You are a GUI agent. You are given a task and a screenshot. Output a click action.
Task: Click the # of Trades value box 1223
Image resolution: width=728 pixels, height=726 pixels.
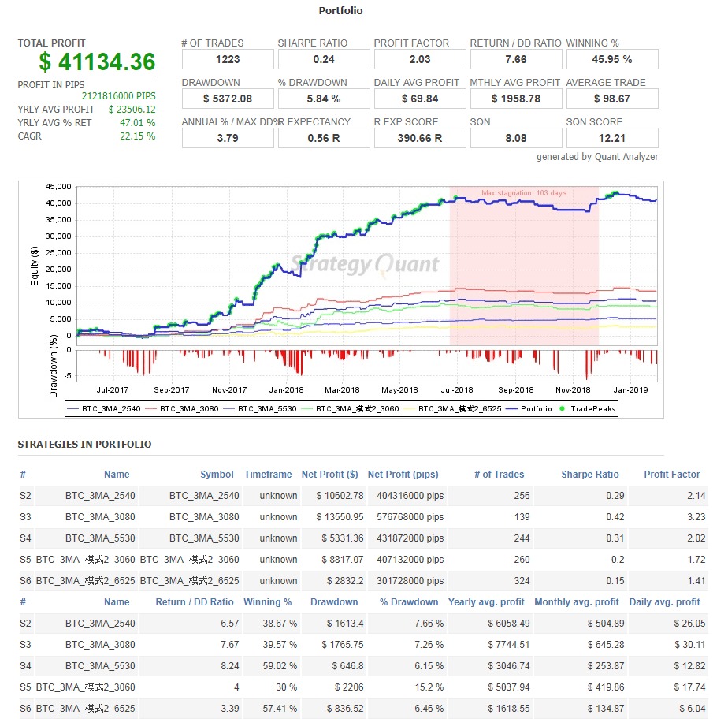[x=228, y=59]
